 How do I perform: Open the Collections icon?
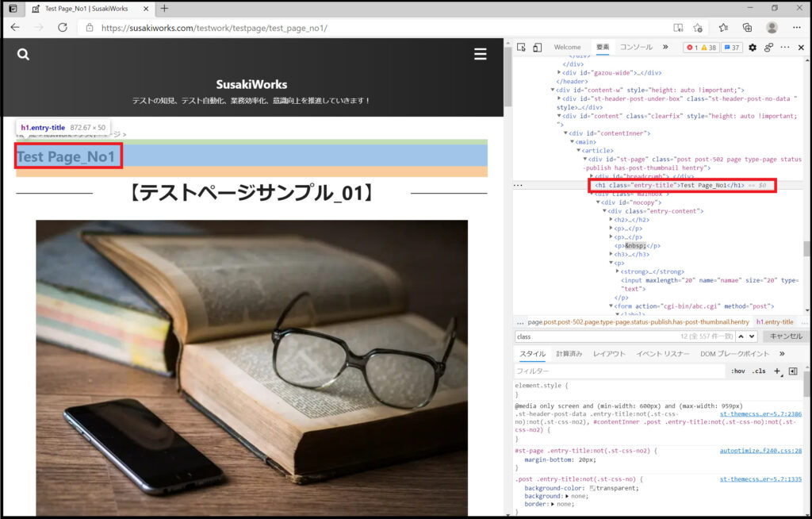pos(747,28)
